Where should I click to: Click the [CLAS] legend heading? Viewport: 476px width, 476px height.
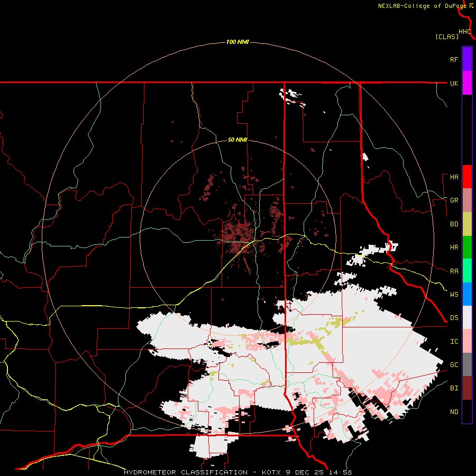tap(447, 36)
